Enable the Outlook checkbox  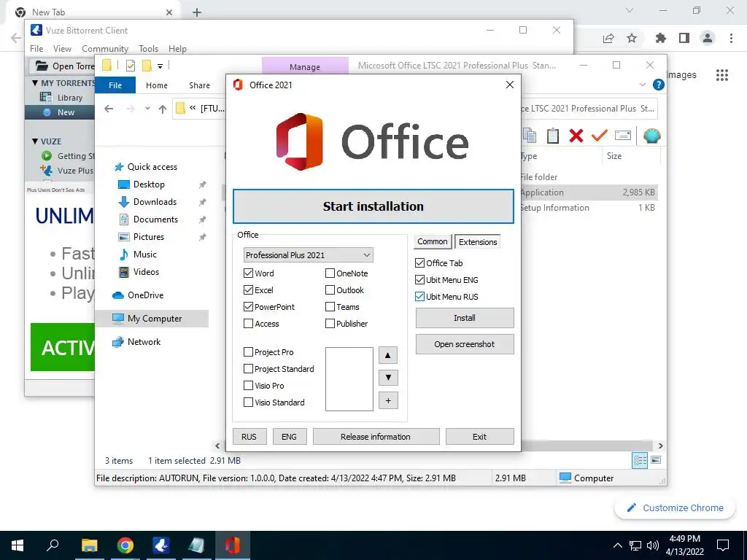(x=330, y=290)
